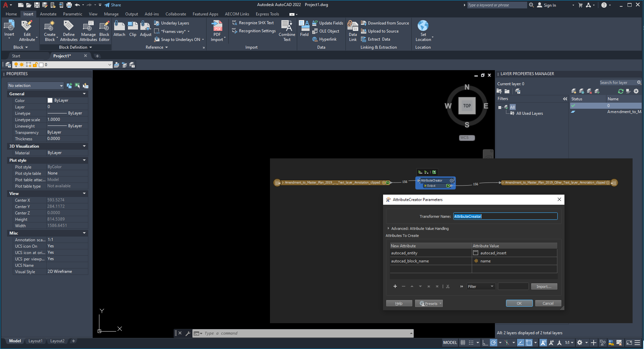
Task: Select the Clip reference tool
Action: [133, 29]
